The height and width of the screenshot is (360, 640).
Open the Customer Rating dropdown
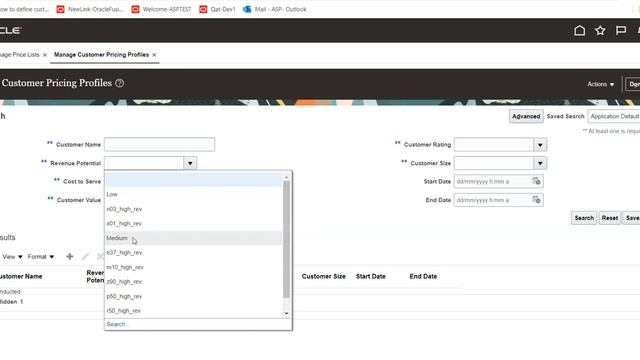pyautogui.click(x=540, y=144)
